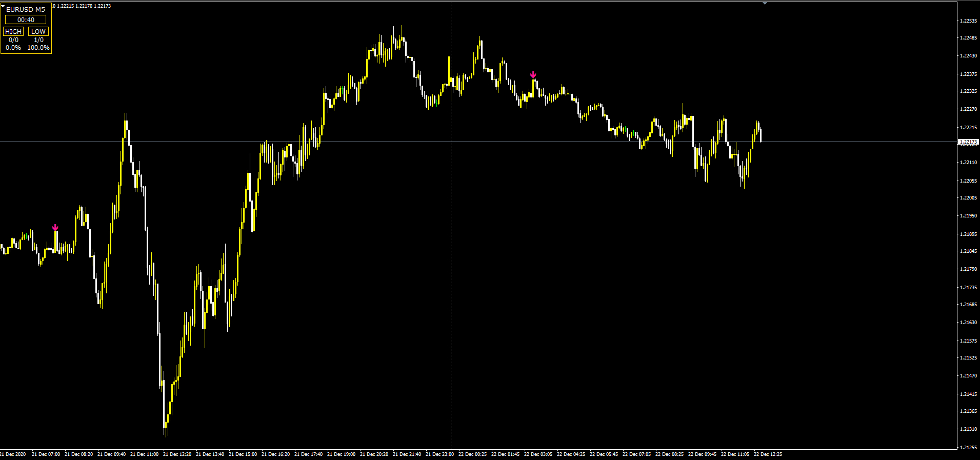The height and width of the screenshot is (460, 980).
Task: Click the 21 Dec 20:20 time label
Action: [x=374, y=454]
